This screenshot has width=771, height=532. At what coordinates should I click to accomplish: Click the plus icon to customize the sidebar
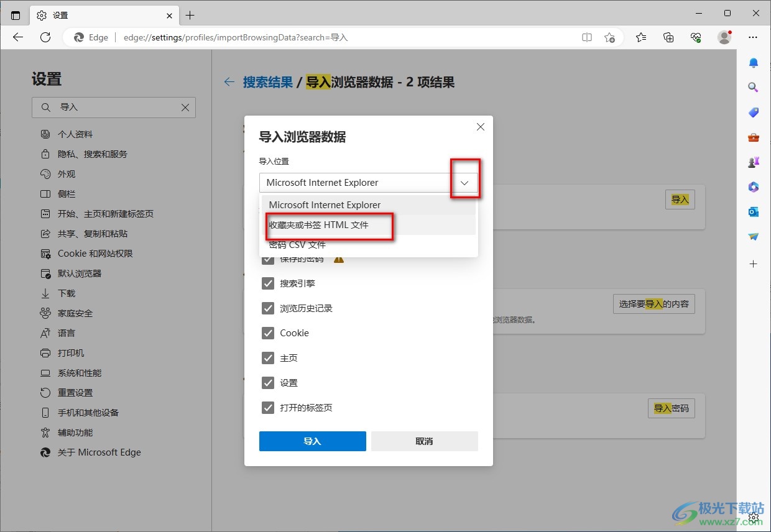pyautogui.click(x=754, y=264)
